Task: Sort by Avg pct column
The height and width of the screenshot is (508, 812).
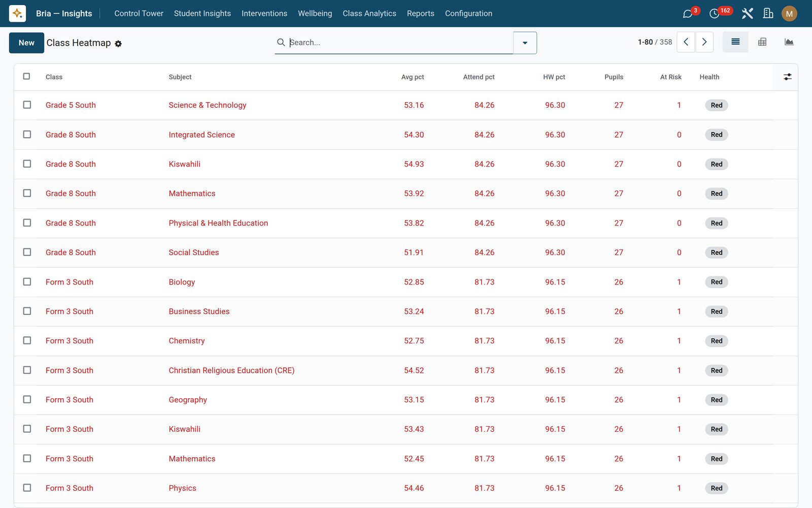Action: [412, 77]
